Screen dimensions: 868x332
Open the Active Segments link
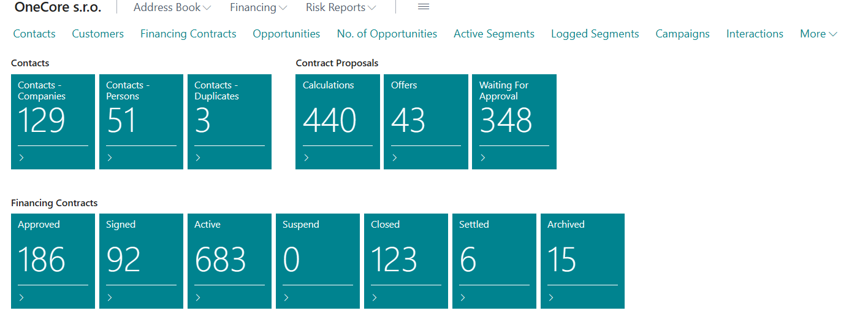(x=493, y=34)
